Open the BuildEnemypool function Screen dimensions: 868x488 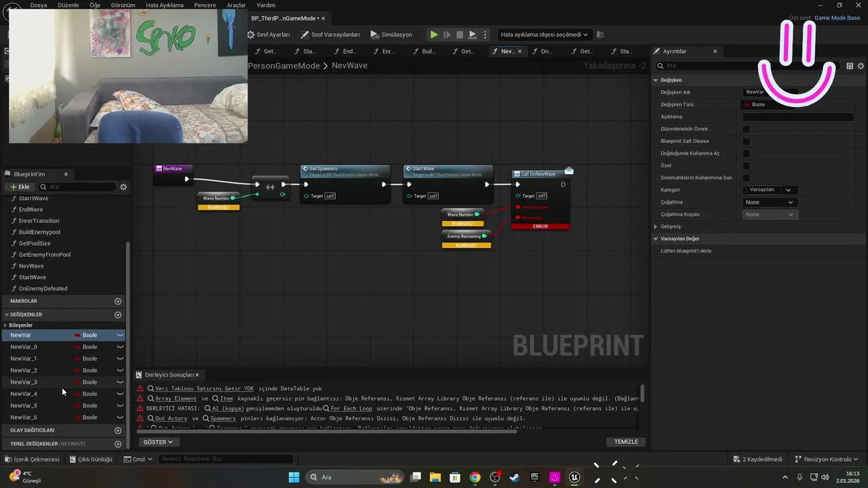coord(39,232)
